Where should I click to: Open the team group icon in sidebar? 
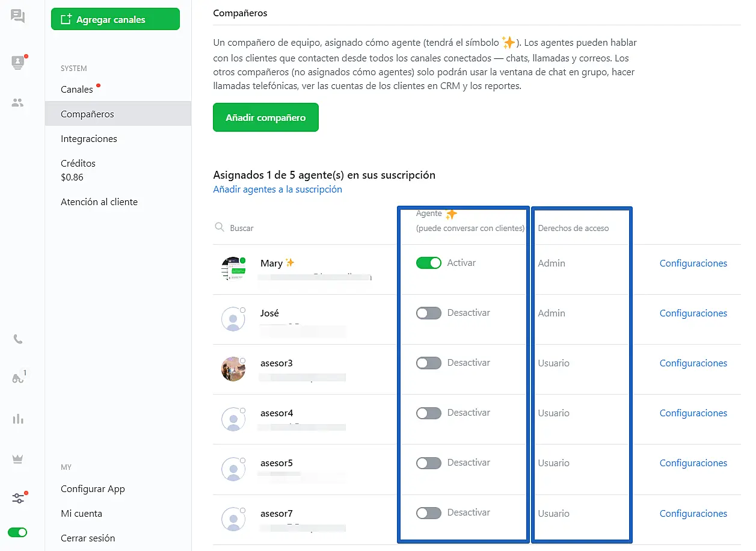click(x=18, y=103)
